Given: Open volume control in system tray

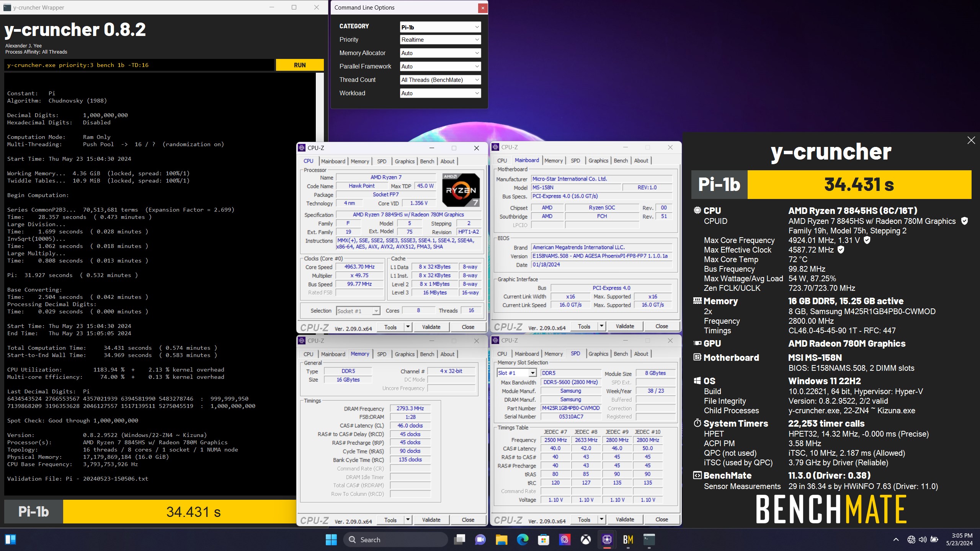Looking at the screenshot, I should (923, 540).
